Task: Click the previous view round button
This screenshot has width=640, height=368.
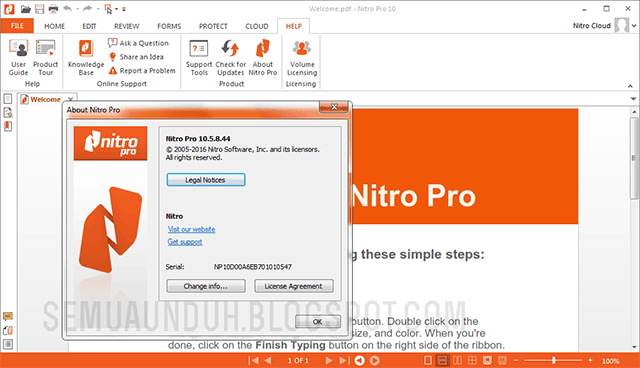Action: [360, 360]
